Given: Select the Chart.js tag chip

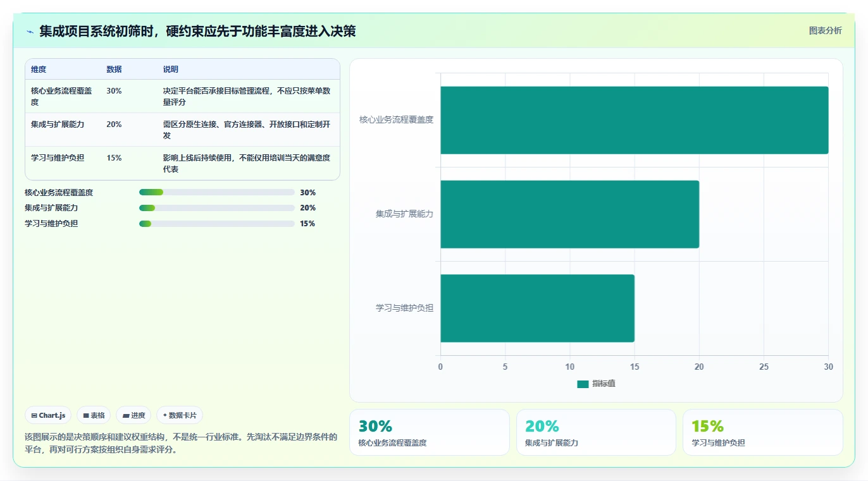Looking at the screenshot, I should coord(48,415).
